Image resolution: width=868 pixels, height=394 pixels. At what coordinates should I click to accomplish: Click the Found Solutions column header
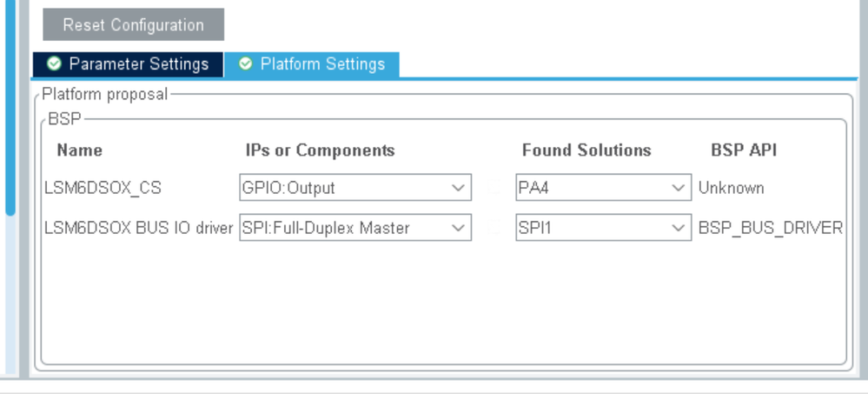[586, 150]
